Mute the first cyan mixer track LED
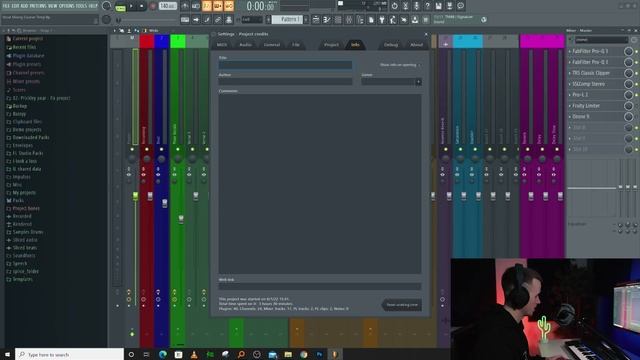Screen dimensions: 640x360 460,149
